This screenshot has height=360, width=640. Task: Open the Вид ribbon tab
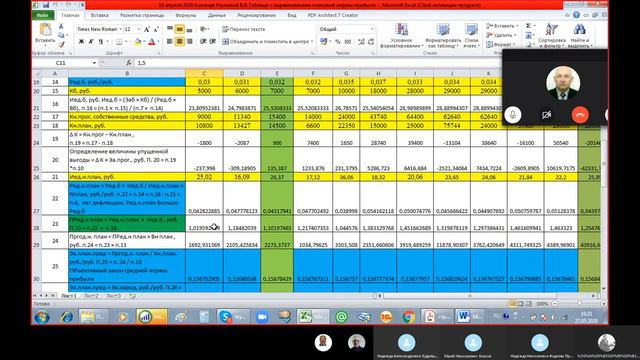[292, 15]
